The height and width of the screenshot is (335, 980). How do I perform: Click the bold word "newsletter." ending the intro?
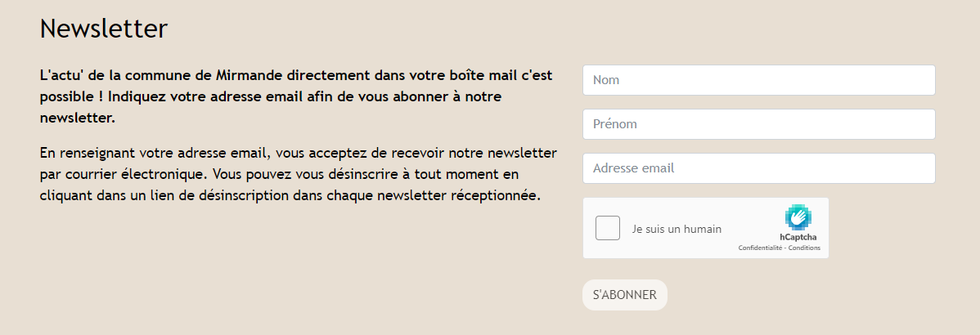point(78,118)
